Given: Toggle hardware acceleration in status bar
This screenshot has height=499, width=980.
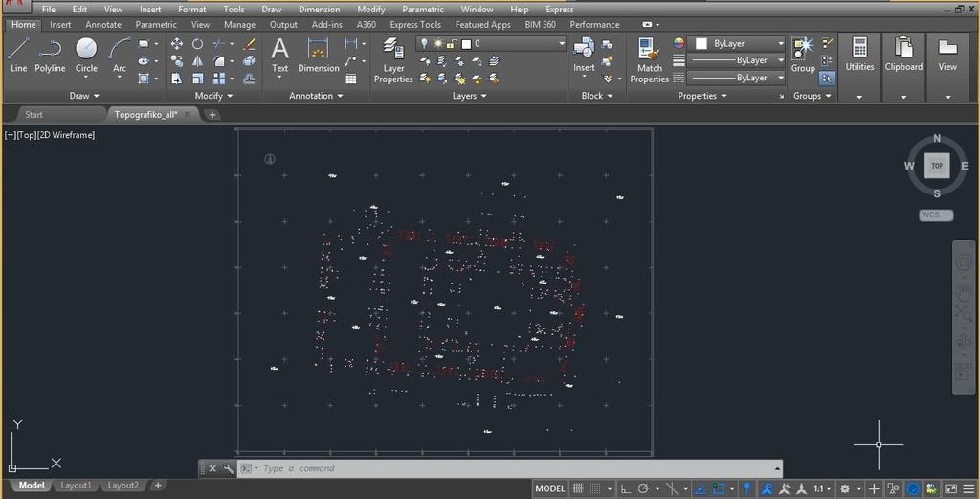Looking at the screenshot, I should [913, 489].
